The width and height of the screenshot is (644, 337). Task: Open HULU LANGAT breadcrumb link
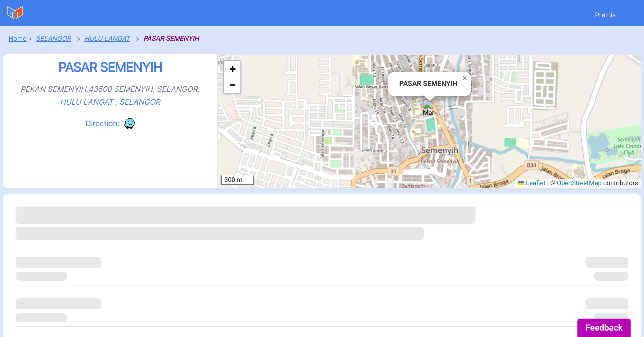[107, 39]
